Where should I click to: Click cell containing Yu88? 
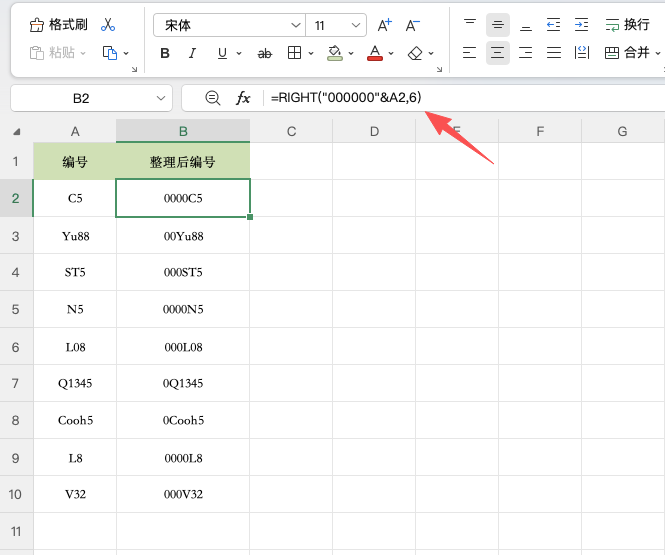pos(75,236)
